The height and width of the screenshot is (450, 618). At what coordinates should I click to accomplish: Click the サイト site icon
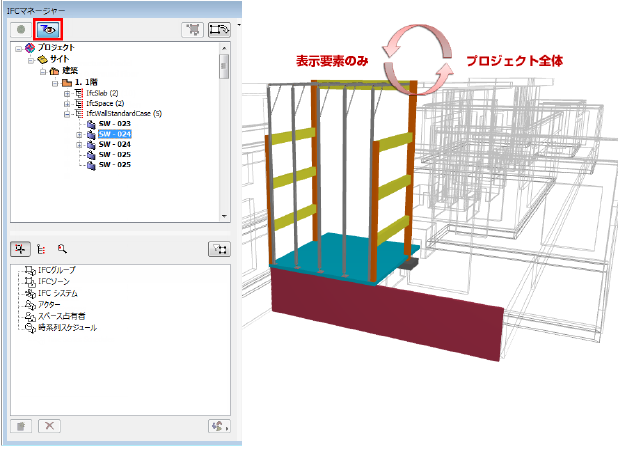(42, 60)
